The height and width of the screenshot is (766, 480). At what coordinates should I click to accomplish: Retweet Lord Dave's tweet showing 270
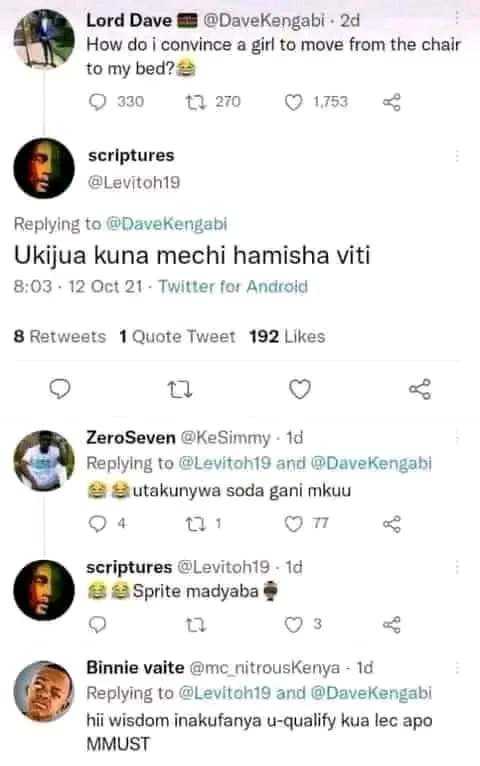pyautogui.click(x=196, y=102)
